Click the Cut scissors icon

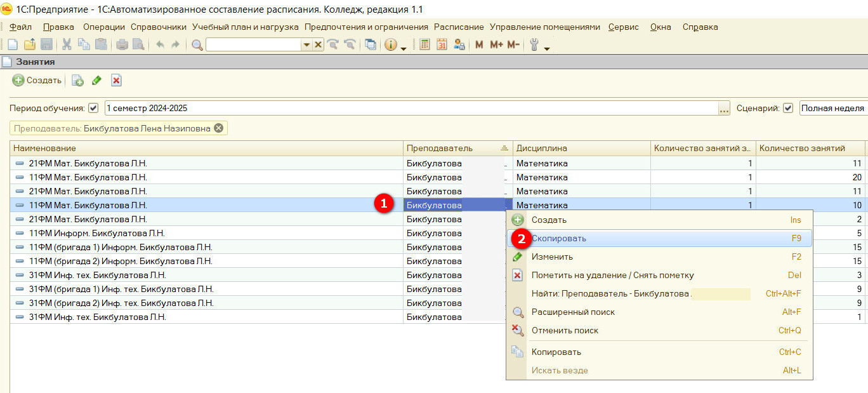pos(67,44)
